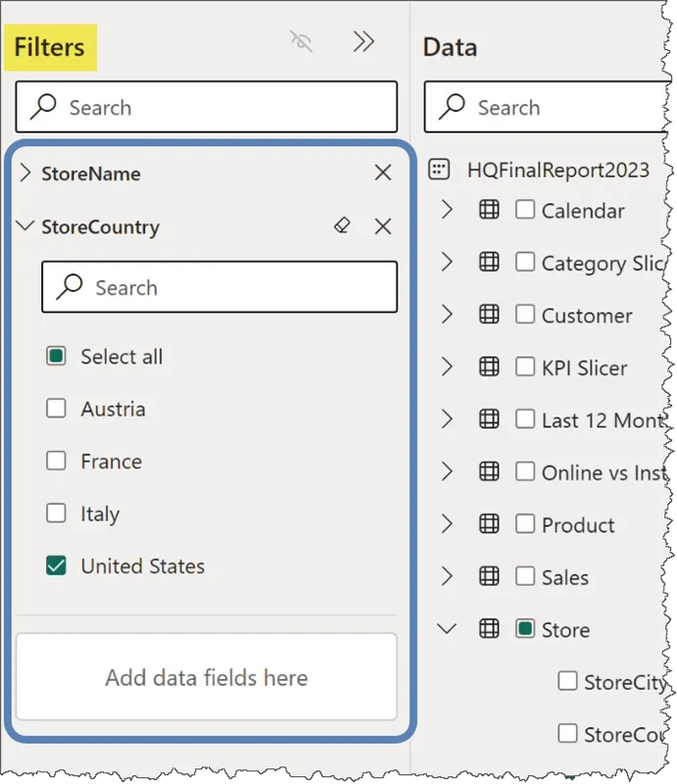Clear the StoreCountry filter with eraser icon

point(342,226)
